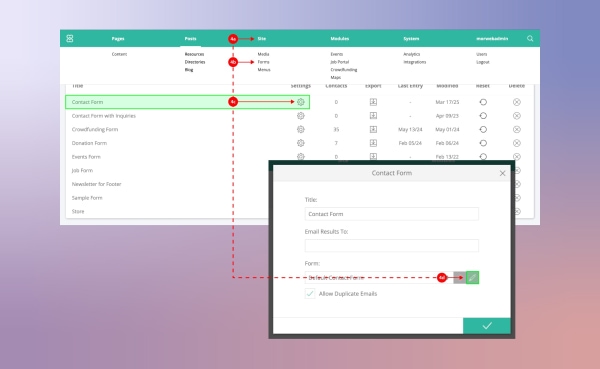600x369 pixels.
Task: Open settings gear for Donation Form
Action: coord(301,143)
